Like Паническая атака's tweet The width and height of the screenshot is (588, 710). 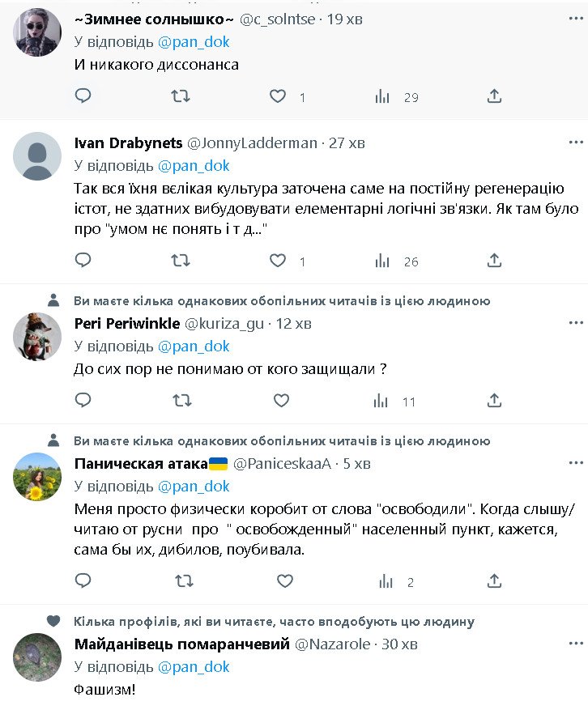click(x=284, y=581)
